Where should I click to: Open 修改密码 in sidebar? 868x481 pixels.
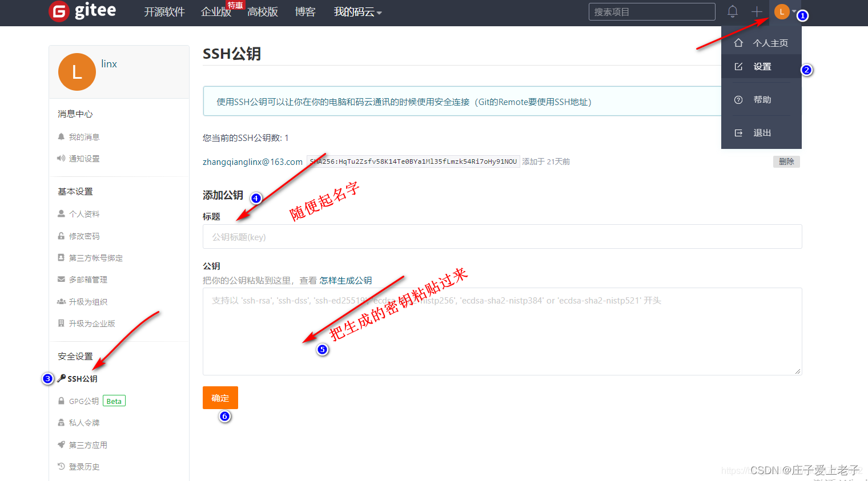point(84,236)
